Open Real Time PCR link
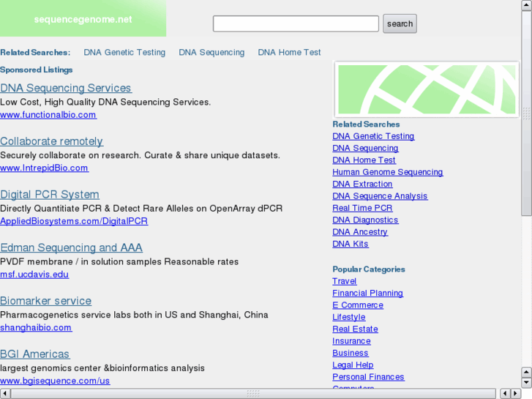Viewport: 532px width, 399px height. pos(362,208)
